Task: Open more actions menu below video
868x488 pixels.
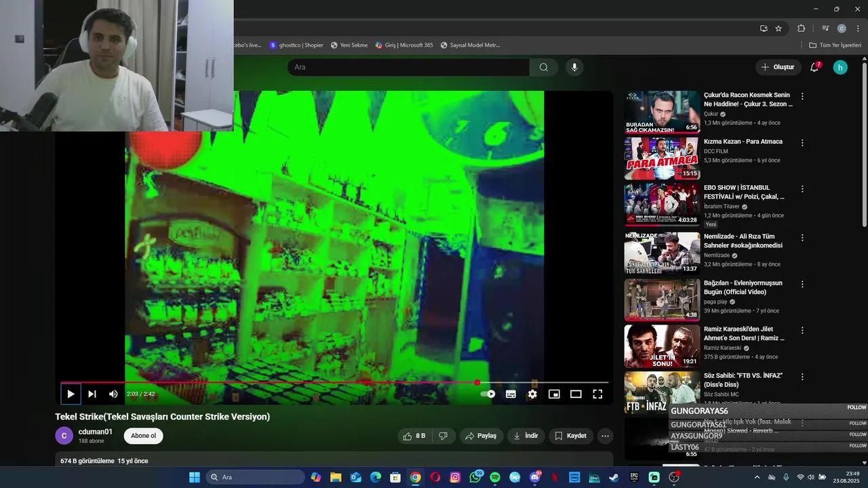Action: 606,436
